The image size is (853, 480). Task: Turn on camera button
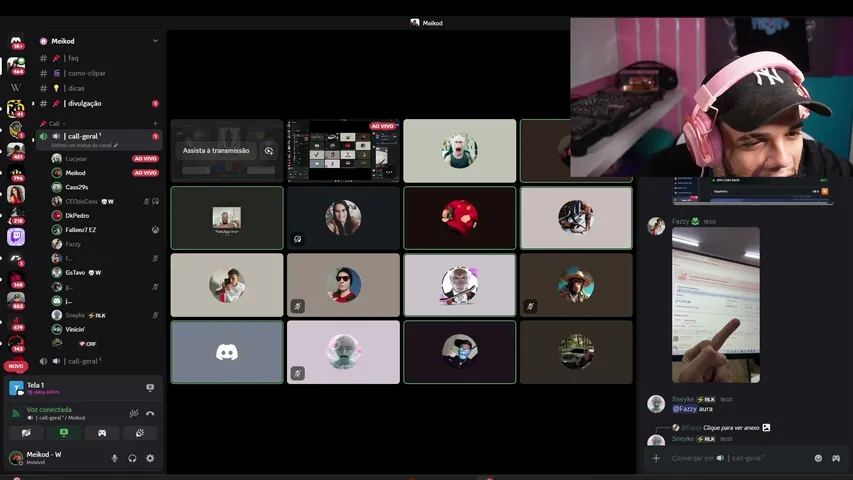[x=26, y=433]
